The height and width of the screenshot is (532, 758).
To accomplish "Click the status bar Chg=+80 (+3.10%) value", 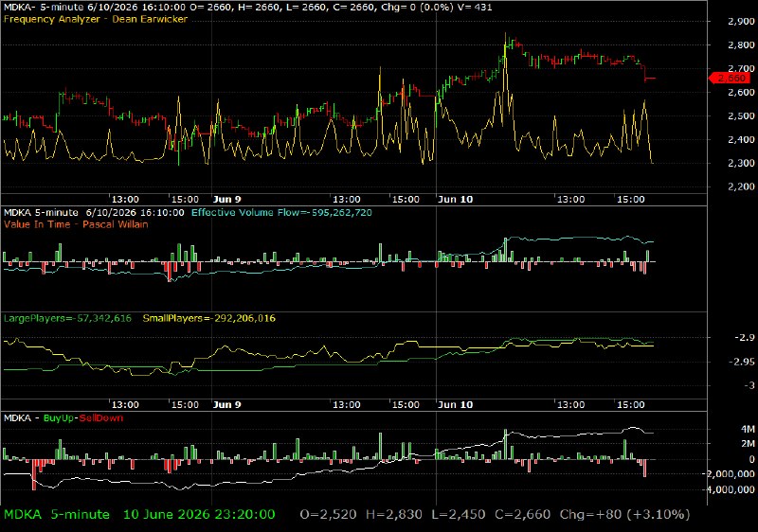I will point(624,515).
